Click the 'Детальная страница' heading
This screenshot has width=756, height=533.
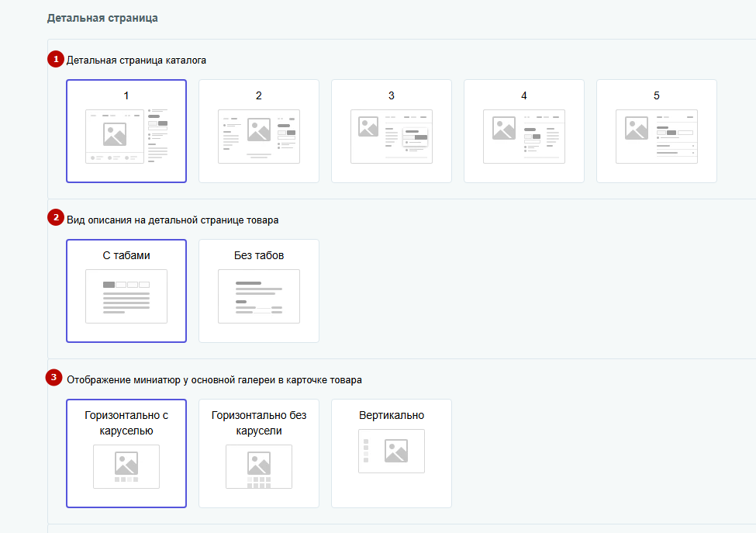(102, 19)
